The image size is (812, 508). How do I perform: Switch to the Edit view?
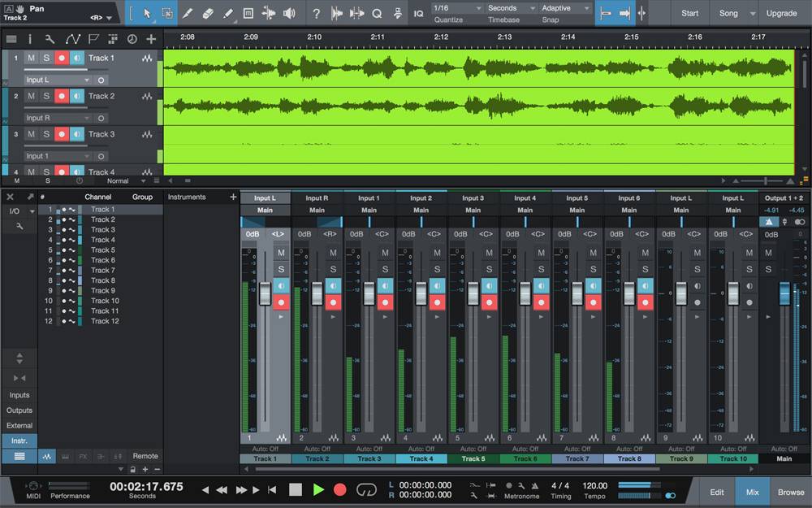click(x=717, y=492)
